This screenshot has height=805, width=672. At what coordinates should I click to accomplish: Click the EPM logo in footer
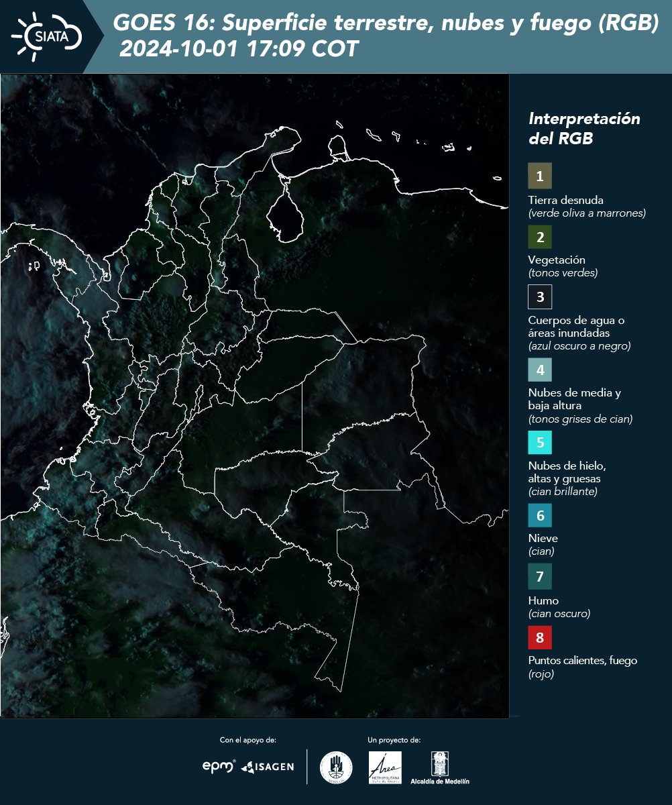[219, 766]
